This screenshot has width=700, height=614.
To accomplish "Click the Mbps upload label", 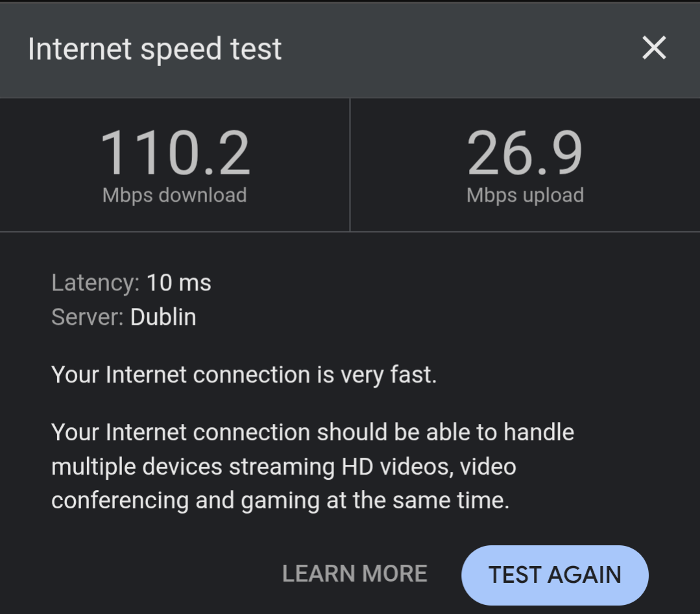I will (525, 195).
